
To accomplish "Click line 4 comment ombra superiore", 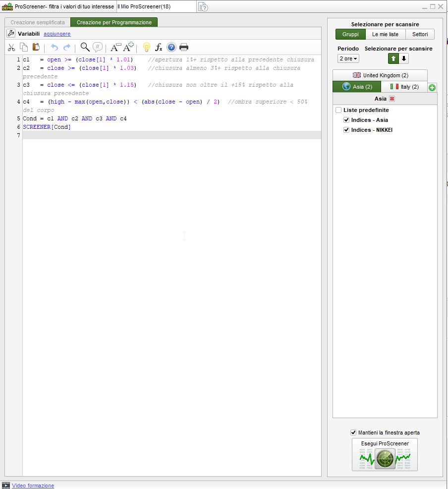I will 268,102.
